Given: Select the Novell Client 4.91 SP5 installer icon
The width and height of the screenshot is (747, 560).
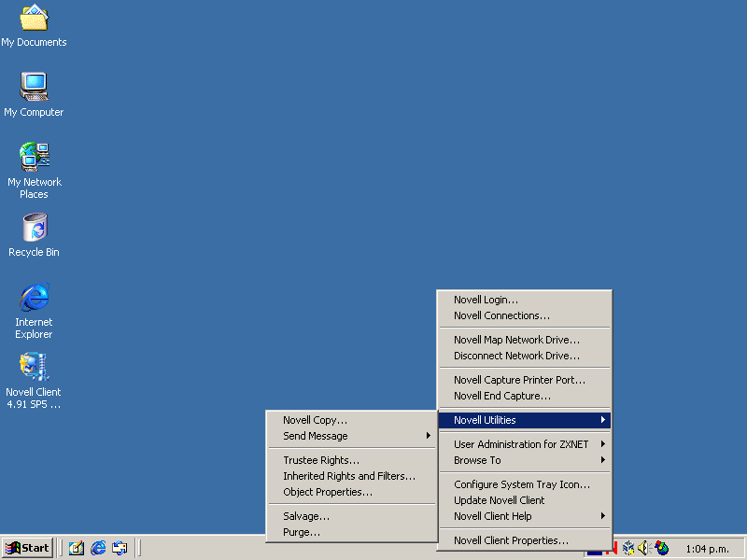Looking at the screenshot, I should pyautogui.click(x=34, y=381).
